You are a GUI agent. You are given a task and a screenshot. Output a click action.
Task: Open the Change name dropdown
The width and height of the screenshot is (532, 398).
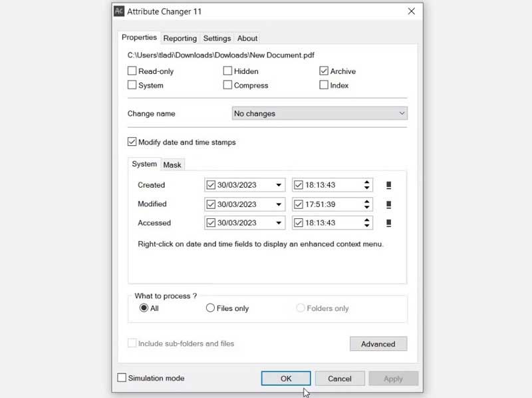402,114
